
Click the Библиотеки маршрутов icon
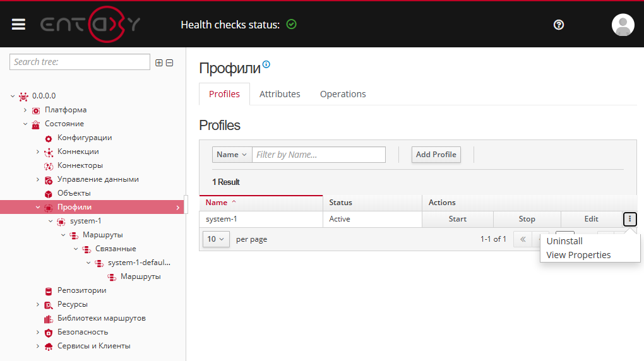tap(49, 319)
